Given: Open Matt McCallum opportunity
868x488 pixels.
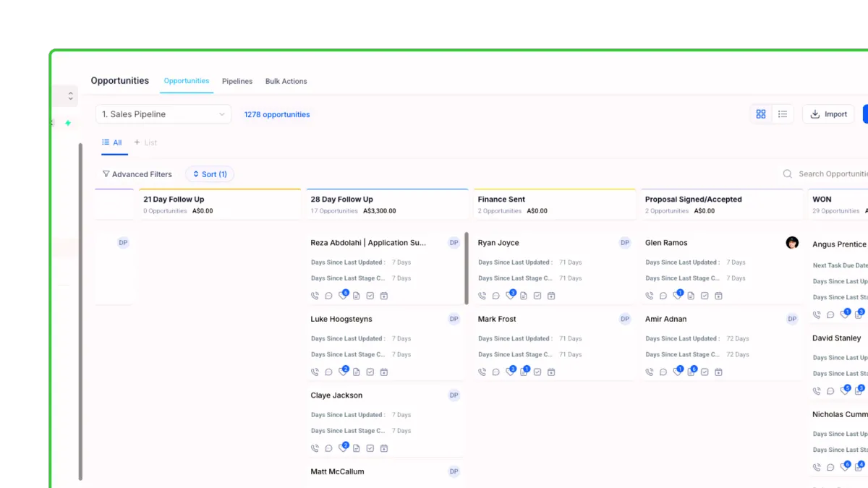Looking at the screenshot, I should [337, 471].
